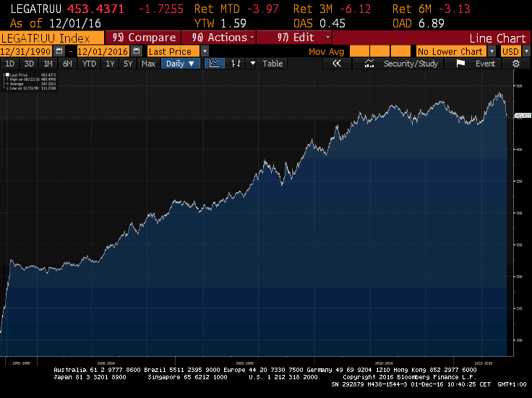Click the 95) Compare button
Screen dimensions: 532x398
pyautogui.click(x=144, y=38)
